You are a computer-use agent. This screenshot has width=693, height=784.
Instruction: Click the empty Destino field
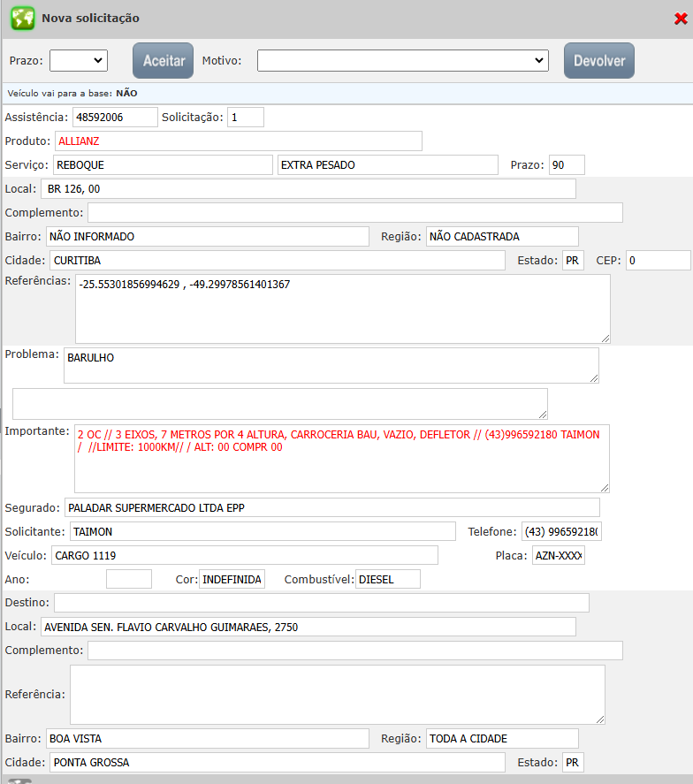click(321, 603)
